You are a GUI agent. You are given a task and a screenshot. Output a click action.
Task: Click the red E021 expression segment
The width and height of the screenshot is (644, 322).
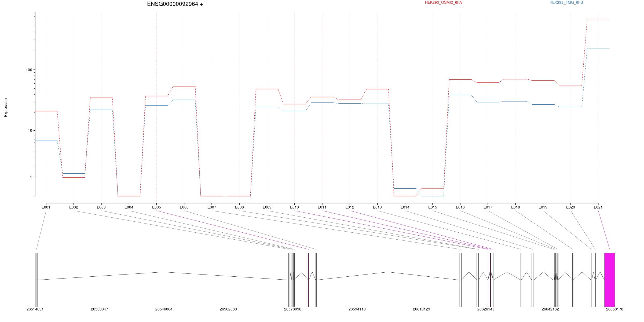point(598,19)
